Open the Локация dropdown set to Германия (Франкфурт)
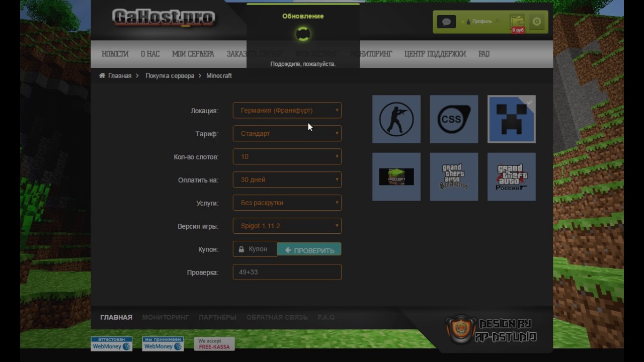This screenshot has height=362, width=644. click(287, 111)
